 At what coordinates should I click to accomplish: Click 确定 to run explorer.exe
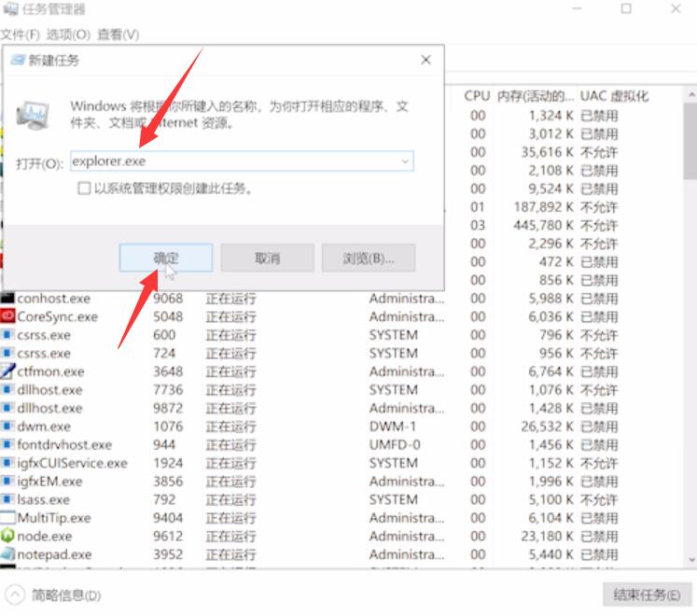(x=166, y=258)
